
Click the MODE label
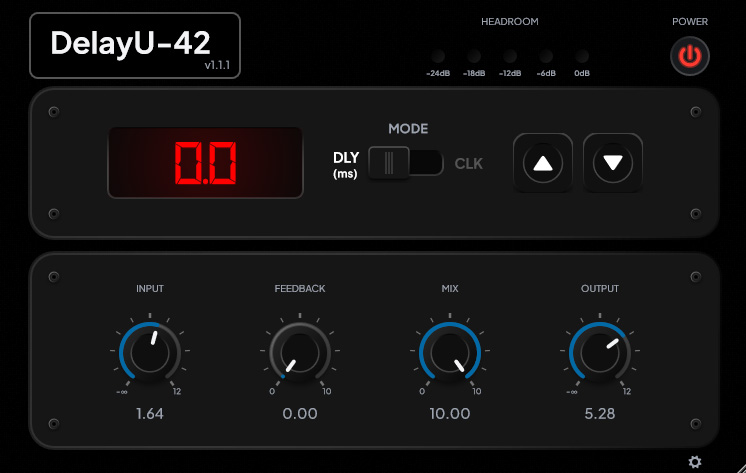(x=408, y=128)
